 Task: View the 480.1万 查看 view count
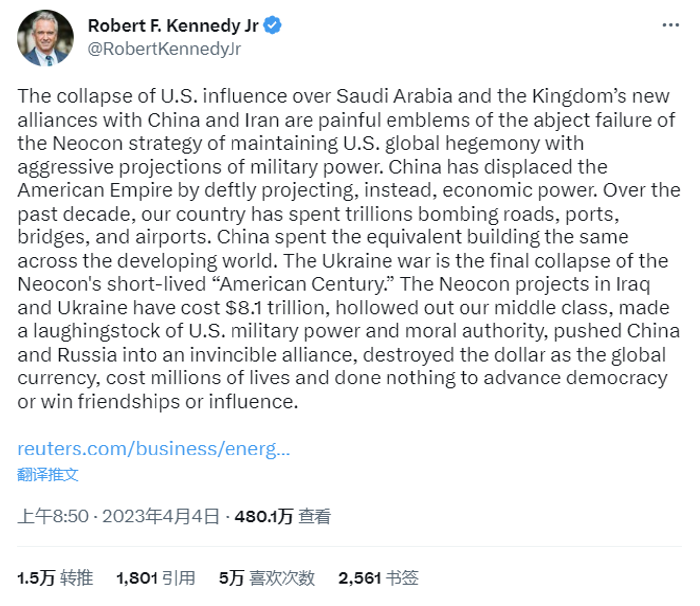(282, 516)
